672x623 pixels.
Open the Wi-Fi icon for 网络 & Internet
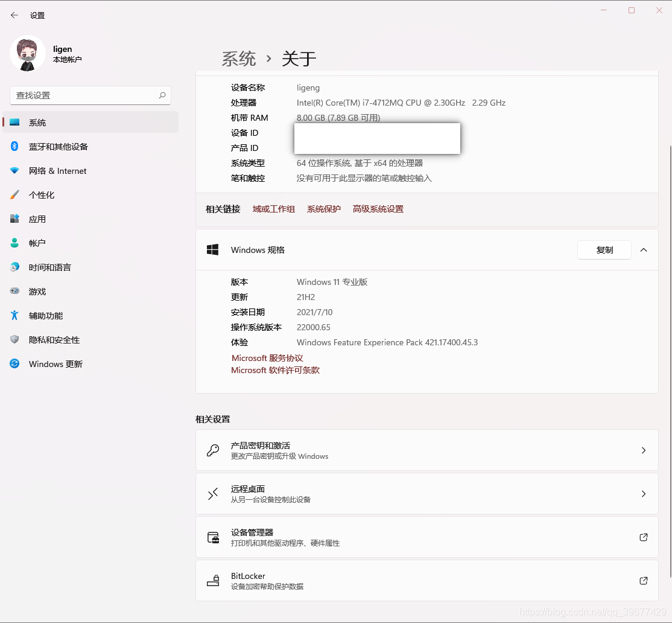[14, 171]
